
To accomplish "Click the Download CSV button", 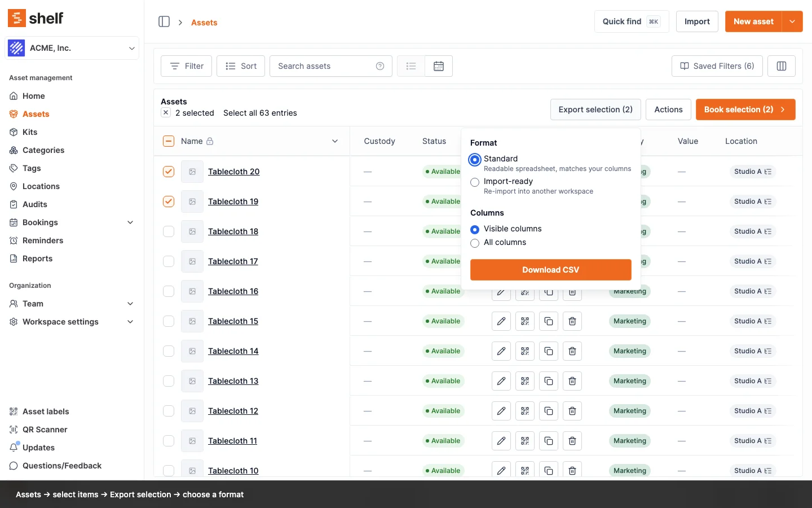I will coord(551,270).
